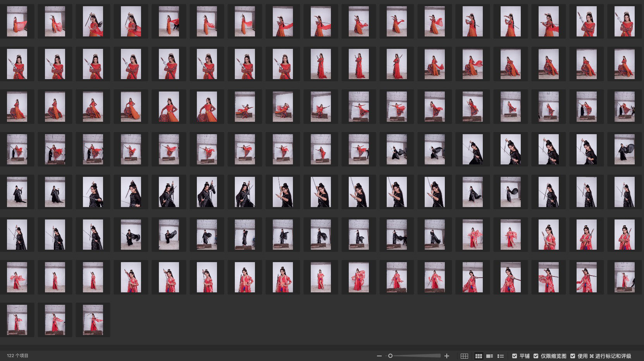Select the first thumbnail in the top row
Viewport: 644px width, 361px height.
click(x=17, y=21)
